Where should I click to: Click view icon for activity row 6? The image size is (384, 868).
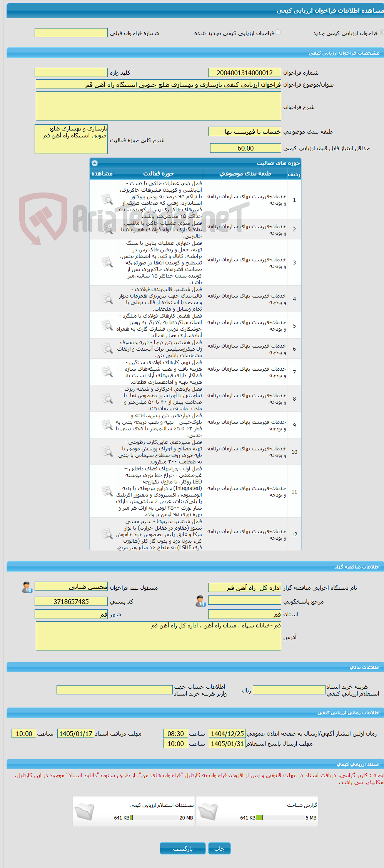tap(107, 348)
